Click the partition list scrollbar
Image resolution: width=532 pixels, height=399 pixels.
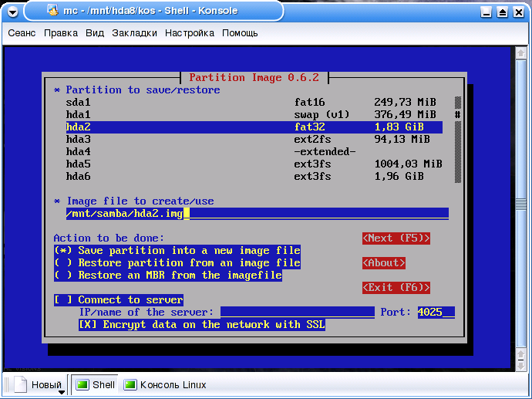point(458,139)
